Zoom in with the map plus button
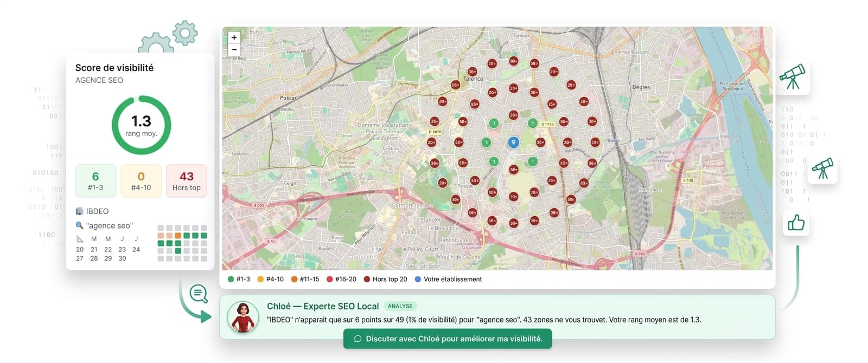This screenshot has width=868, height=363. coord(234,37)
